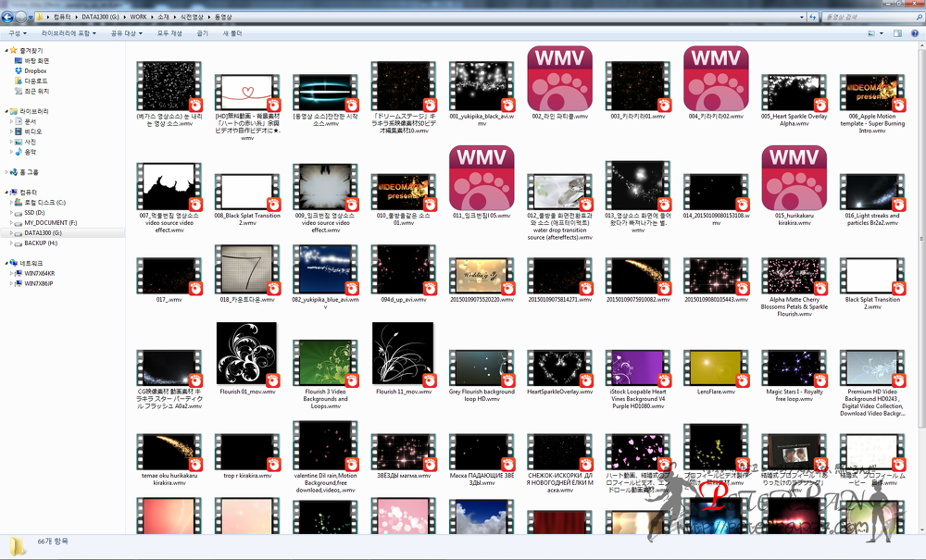Viewport: 926px width, 560px height.
Task: Open 002_라인 파티클.wmv WMV file icon
Action: tap(558, 78)
